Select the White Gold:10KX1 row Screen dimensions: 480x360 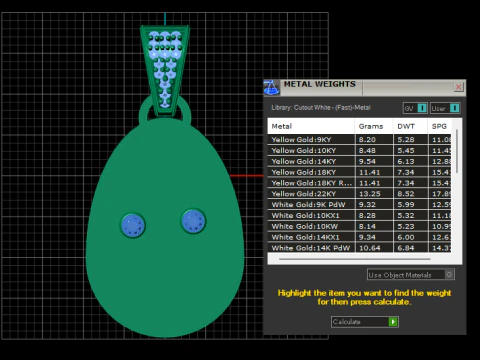coord(359,215)
